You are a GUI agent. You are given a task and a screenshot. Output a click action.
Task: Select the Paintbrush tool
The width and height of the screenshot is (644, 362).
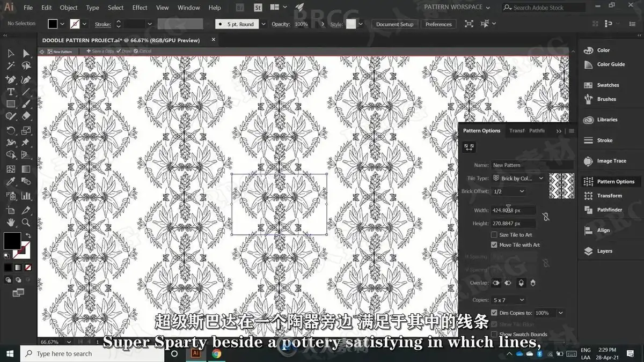(x=26, y=104)
